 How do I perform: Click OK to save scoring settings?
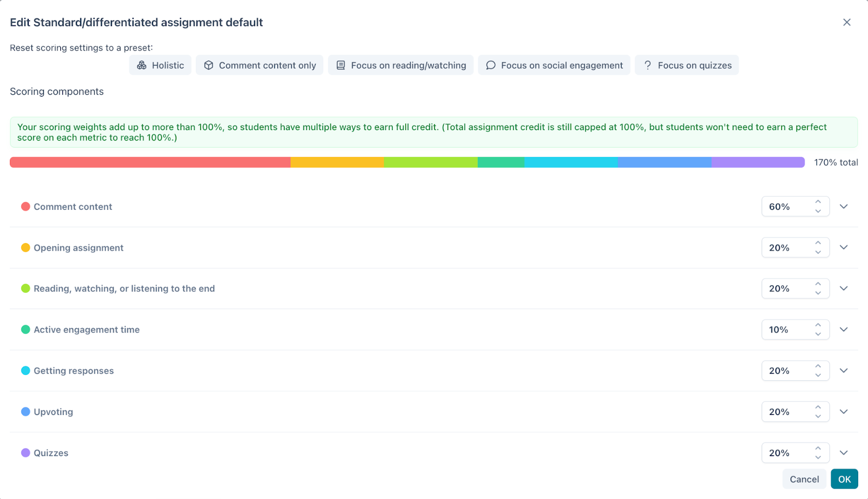point(844,479)
